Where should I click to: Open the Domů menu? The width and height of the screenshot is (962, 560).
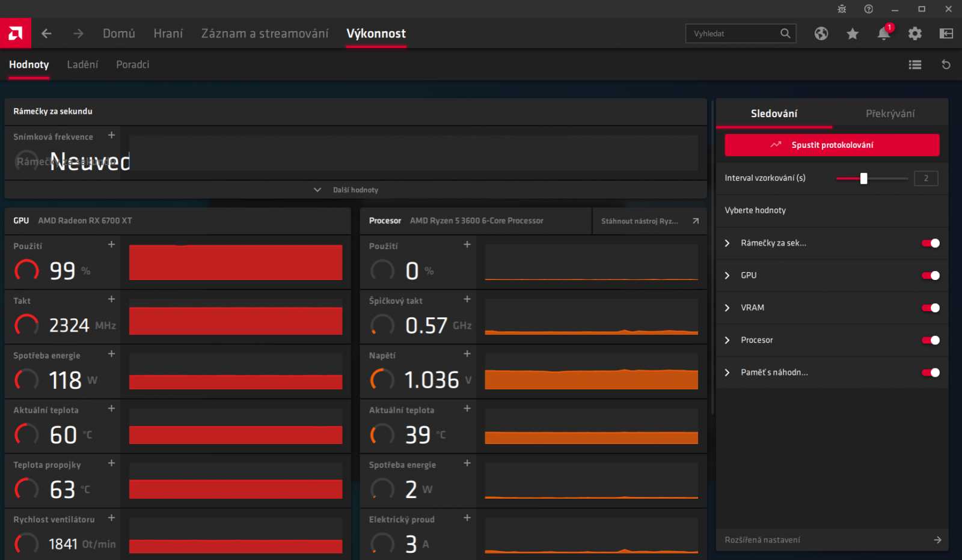point(119,34)
